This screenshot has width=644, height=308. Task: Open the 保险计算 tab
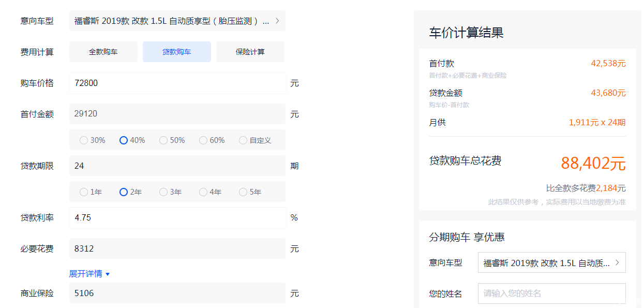[250, 52]
